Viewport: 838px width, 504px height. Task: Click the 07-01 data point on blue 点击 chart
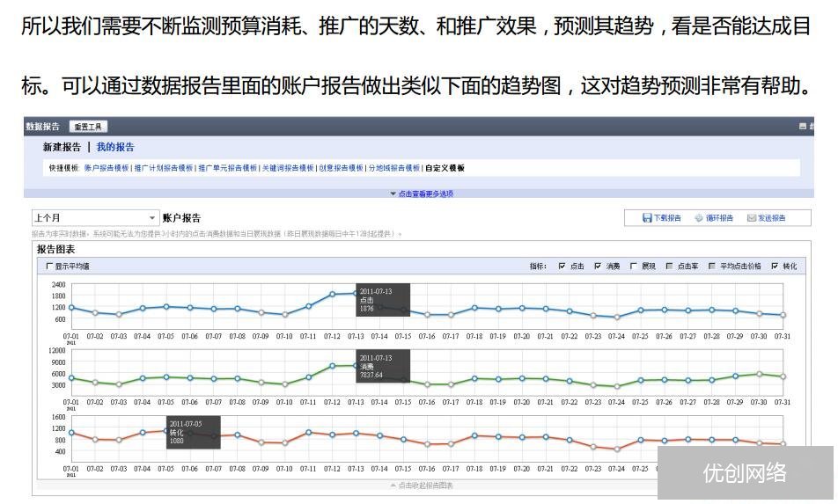coord(71,308)
